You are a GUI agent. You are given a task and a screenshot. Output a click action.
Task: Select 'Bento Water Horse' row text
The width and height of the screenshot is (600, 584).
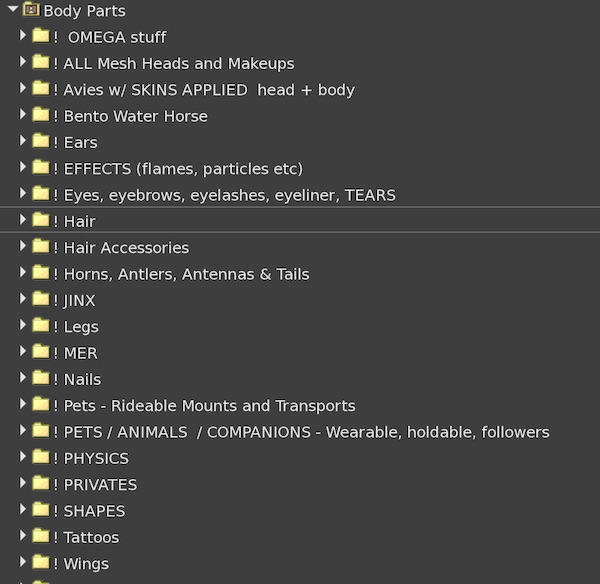click(135, 116)
